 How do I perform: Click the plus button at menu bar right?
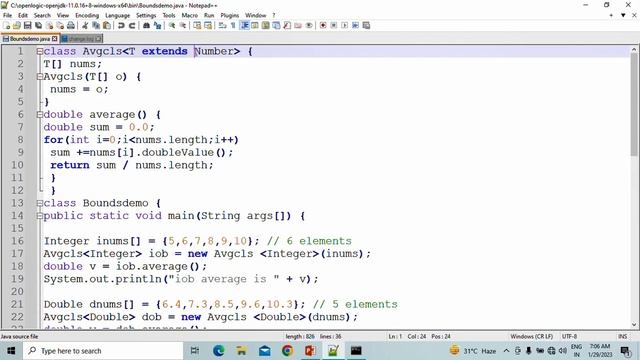611,15
